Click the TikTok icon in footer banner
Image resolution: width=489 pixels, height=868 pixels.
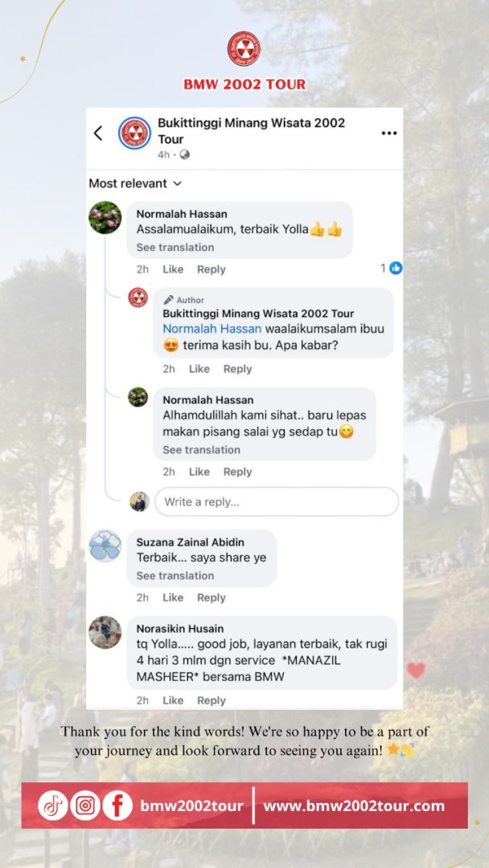52,805
